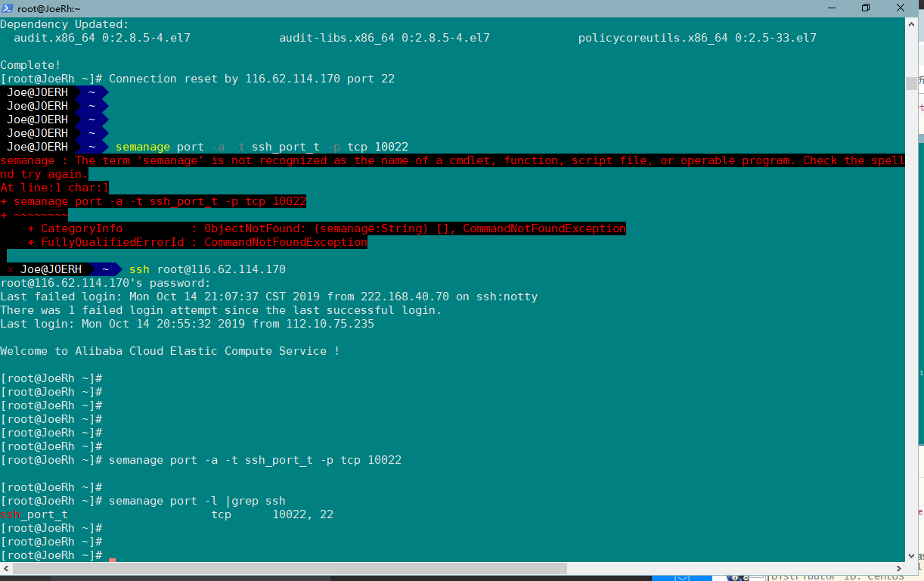Click the 'semanage port -l |grep ssh' command
924x581 pixels.
click(x=197, y=501)
